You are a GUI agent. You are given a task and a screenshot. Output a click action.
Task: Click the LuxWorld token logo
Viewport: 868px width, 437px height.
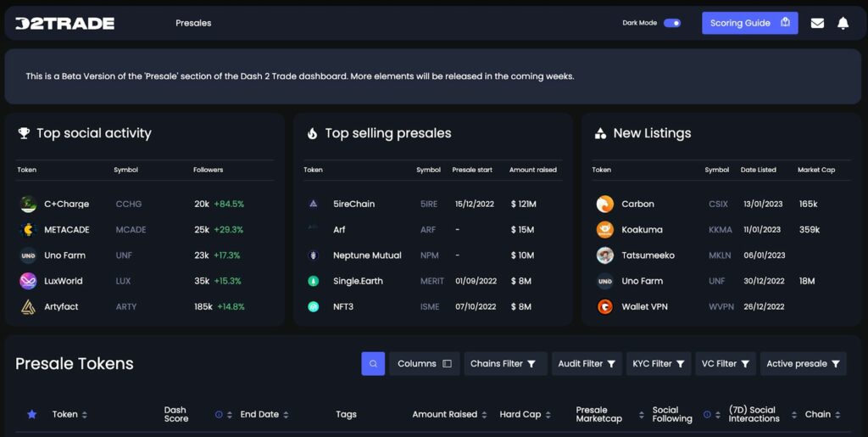tap(28, 281)
